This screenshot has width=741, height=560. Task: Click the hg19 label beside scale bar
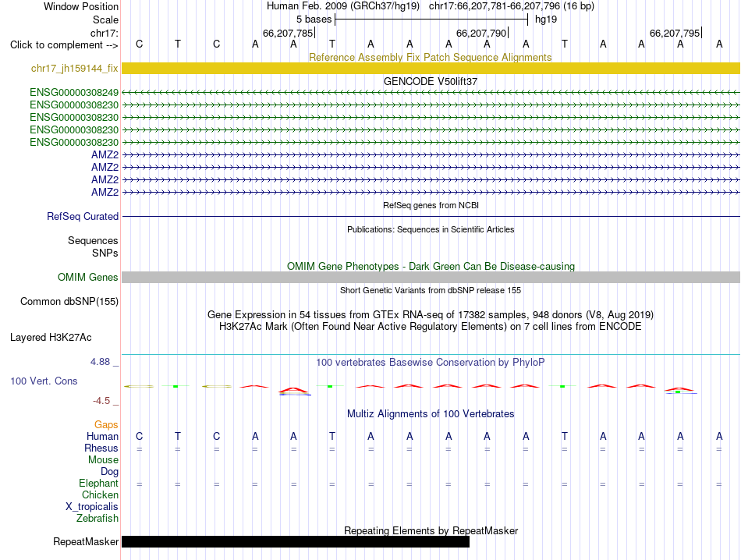[546, 19]
